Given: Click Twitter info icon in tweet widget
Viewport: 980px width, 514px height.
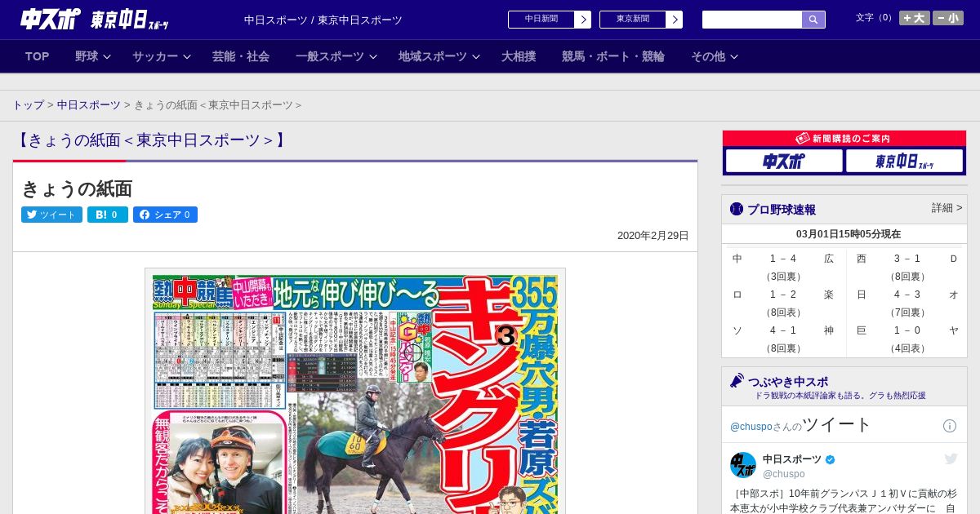Looking at the screenshot, I should (950, 426).
